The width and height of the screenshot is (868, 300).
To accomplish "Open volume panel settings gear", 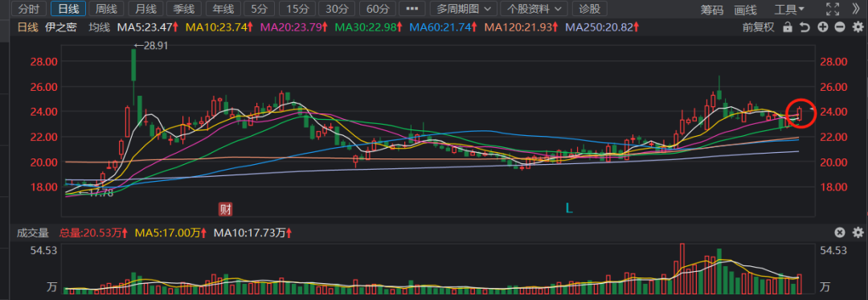I will coord(858,232).
